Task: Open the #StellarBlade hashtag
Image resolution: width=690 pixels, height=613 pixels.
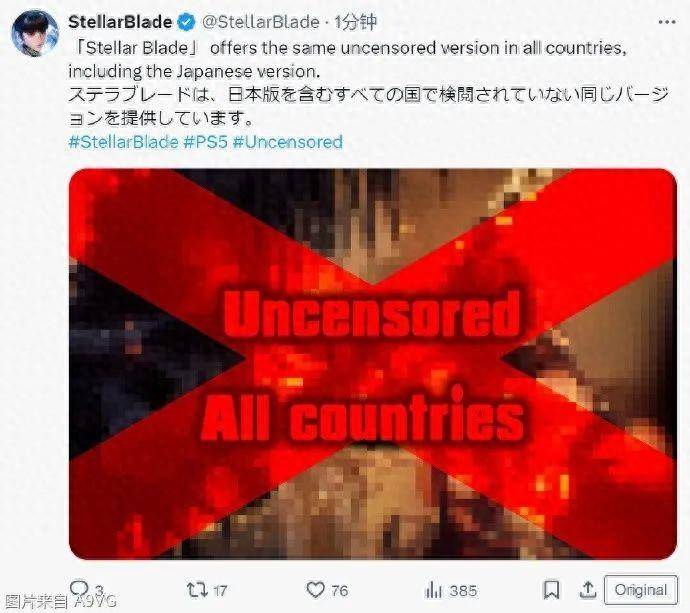Action: pos(124,142)
